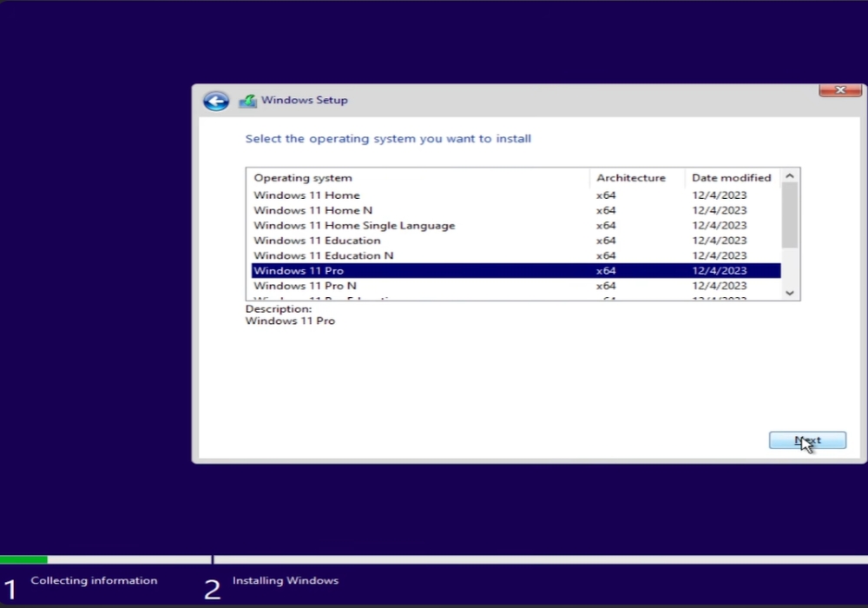Select Windows 11 Home N row
This screenshot has height=608, width=868.
pos(516,210)
